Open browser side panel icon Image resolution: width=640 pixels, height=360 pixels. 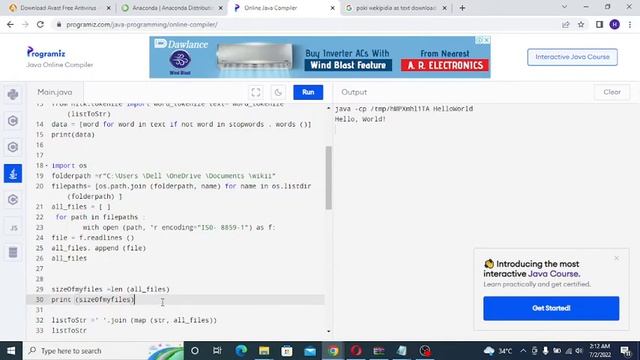tap(599, 24)
